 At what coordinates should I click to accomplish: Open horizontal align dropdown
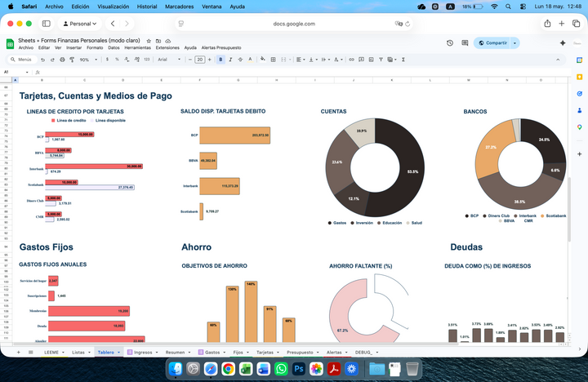pos(301,60)
